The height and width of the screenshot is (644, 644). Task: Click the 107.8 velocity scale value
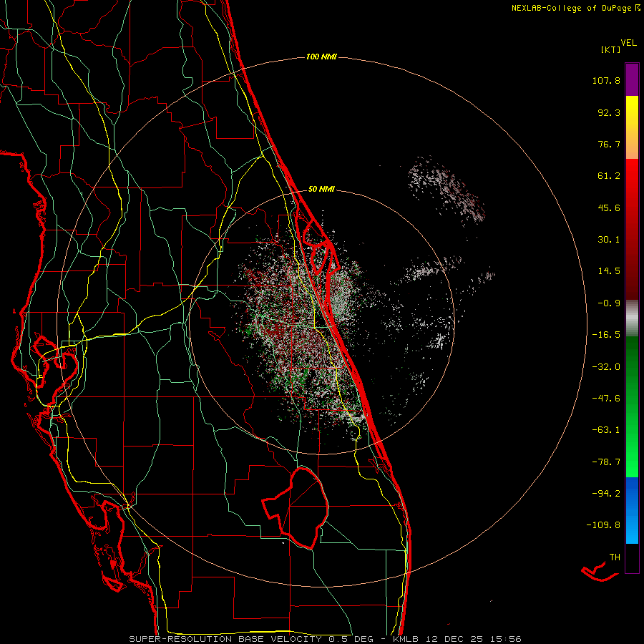click(x=606, y=80)
